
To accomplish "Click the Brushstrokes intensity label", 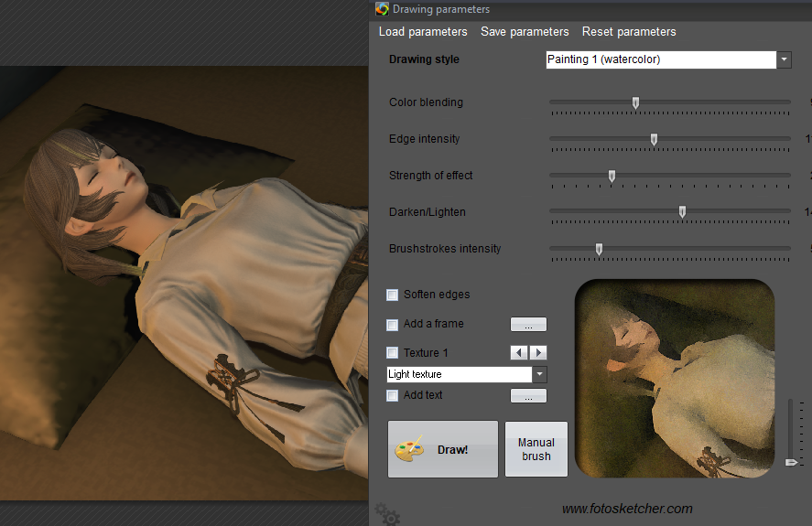I will pos(445,249).
